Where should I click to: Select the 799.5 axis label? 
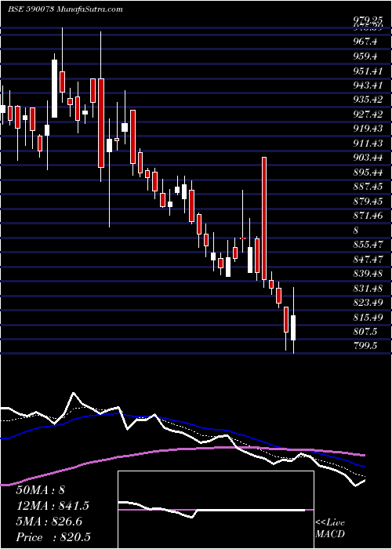click(x=366, y=346)
